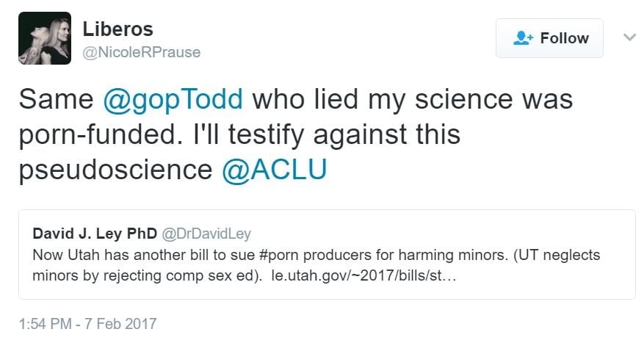The height and width of the screenshot is (343, 644).
Task: Click the word "pseudoscience" in the tweet
Action: 115,170
